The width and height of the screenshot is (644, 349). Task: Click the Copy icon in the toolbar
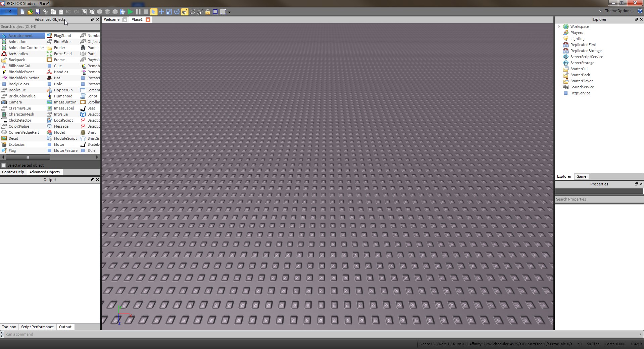click(53, 12)
